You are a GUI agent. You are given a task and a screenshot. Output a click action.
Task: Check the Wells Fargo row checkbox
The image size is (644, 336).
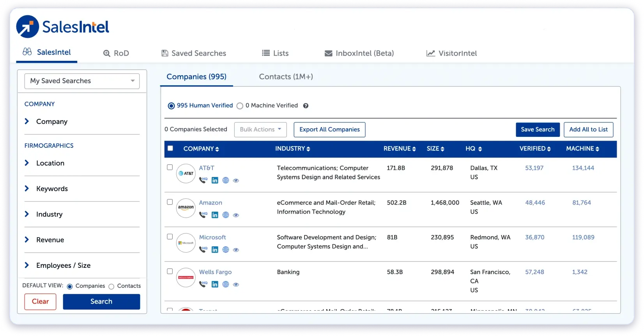point(170,271)
